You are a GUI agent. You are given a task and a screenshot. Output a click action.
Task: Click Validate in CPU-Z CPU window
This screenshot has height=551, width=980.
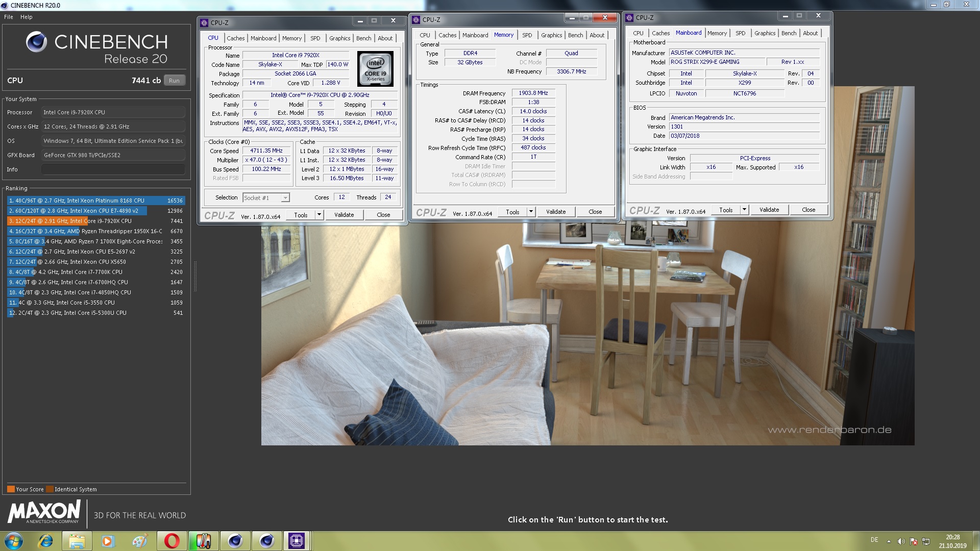click(x=344, y=215)
